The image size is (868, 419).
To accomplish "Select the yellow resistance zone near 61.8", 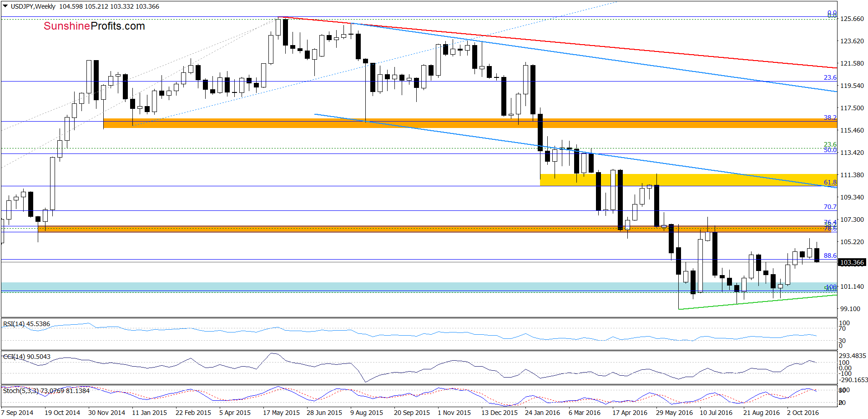I will click(x=688, y=180).
